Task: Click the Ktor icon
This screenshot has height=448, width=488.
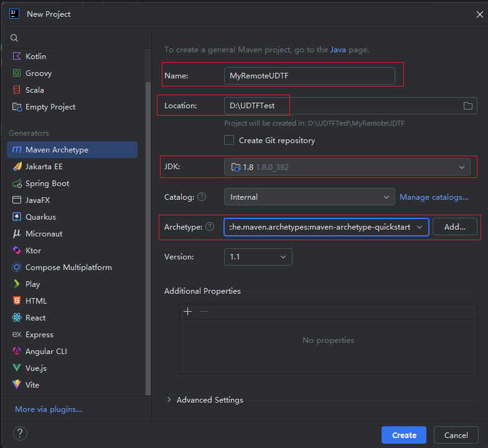Action: pos(17,250)
